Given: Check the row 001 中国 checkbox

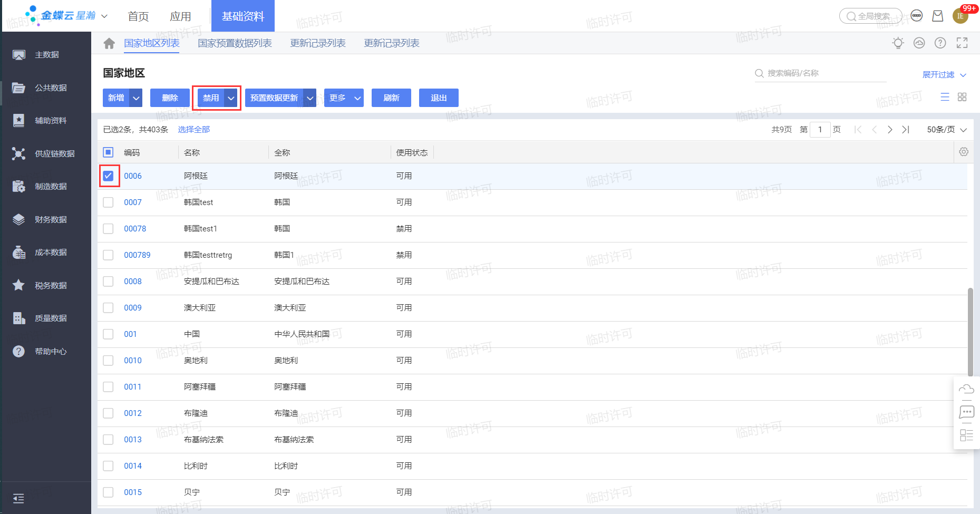Looking at the screenshot, I should (x=108, y=334).
